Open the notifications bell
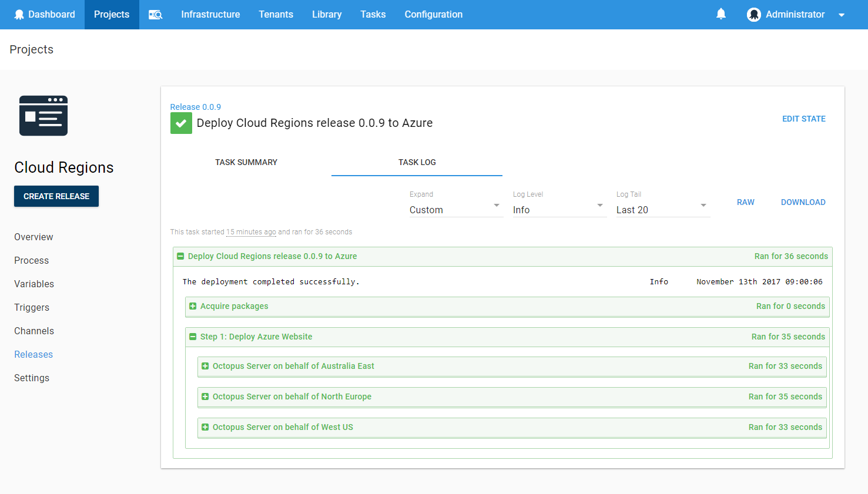This screenshot has width=868, height=494. [721, 14]
